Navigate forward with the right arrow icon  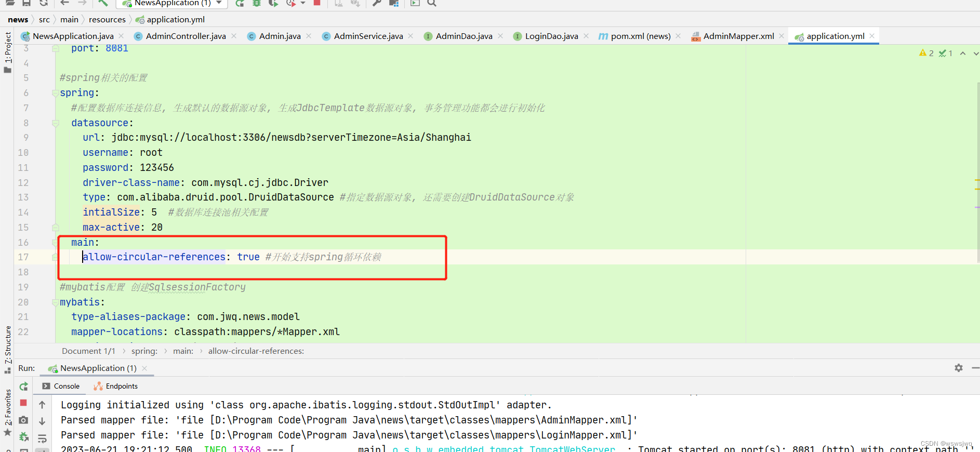[82, 3]
